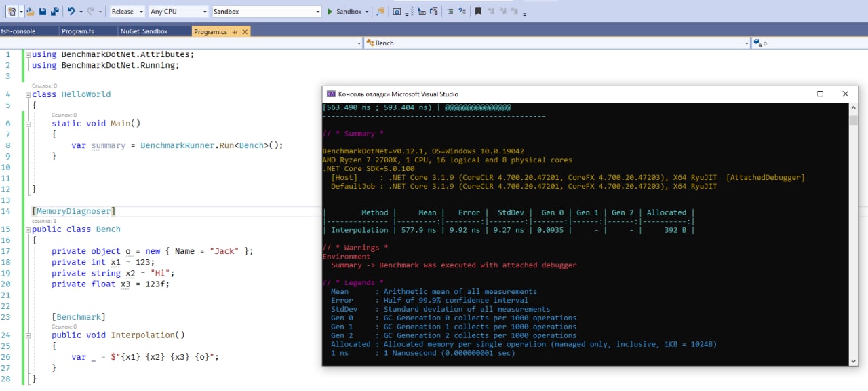Collapse the HelloWorld class outline
This screenshot has width=868, height=391.
[27, 94]
